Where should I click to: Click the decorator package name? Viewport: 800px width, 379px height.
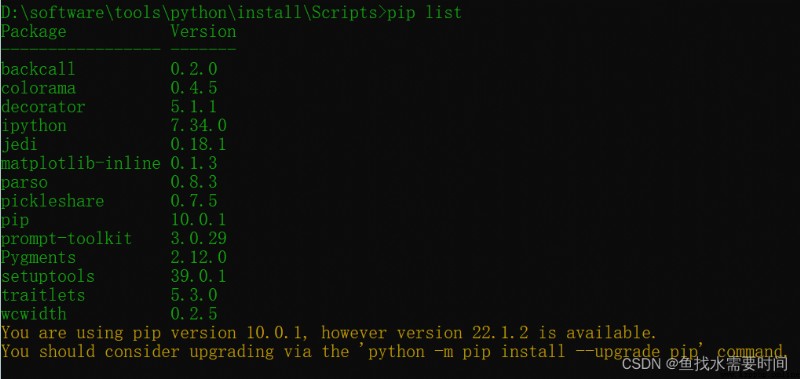[x=43, y=107]
